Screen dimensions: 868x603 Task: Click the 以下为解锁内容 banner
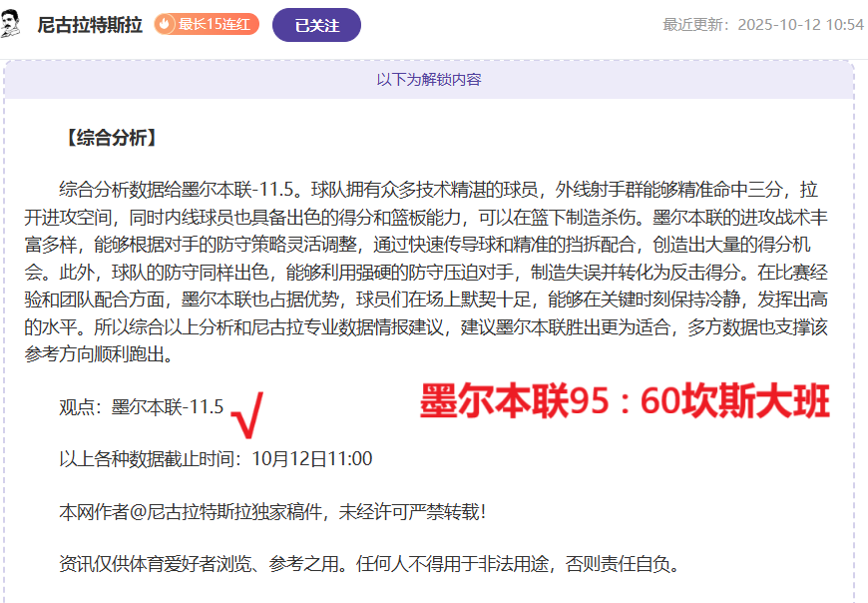[x=429, y=80]
